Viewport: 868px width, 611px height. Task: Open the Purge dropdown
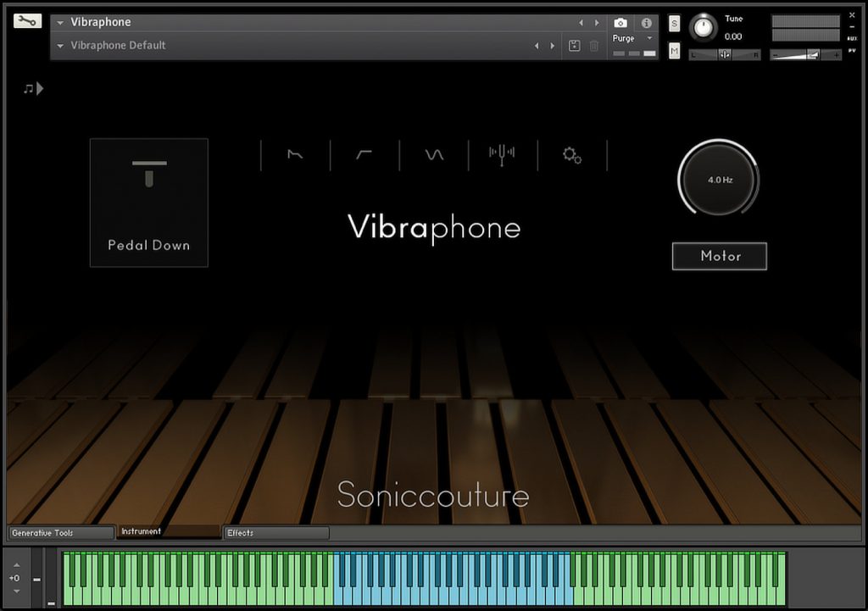650,39
